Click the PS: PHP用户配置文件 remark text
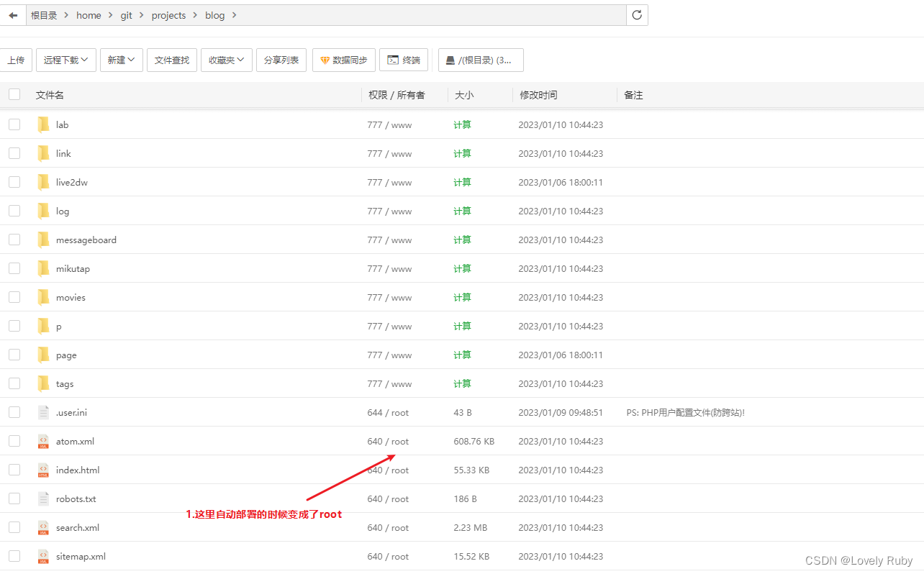Viewport: 924px width, 574px height. 686,412
